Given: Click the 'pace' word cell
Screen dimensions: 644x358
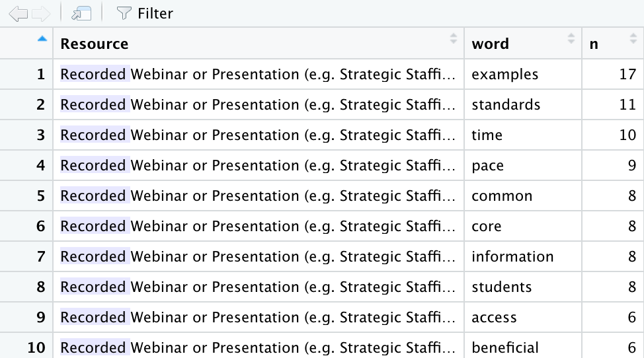Looking at the screenshot, I should (x=523, y=165).
